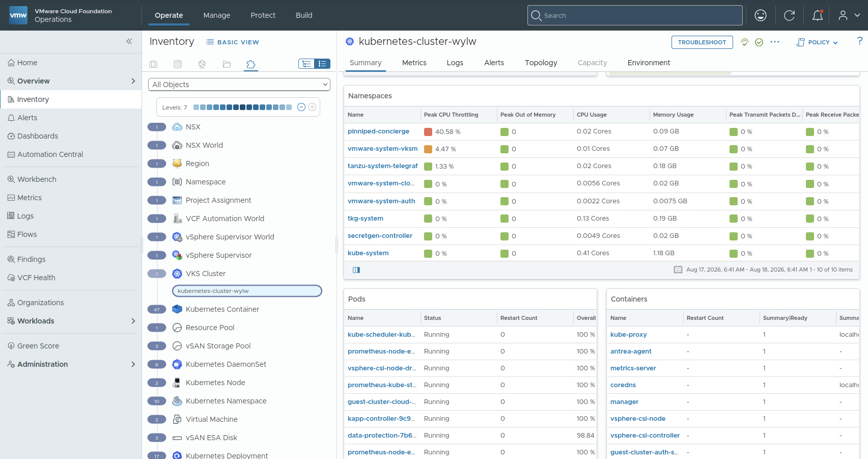Select the networking globe inventory icon
Screen dimensions: 868x459
tap(202, 64)
